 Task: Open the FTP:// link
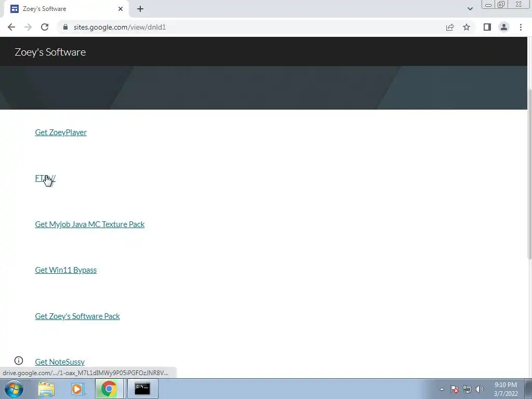pos(45,178)
